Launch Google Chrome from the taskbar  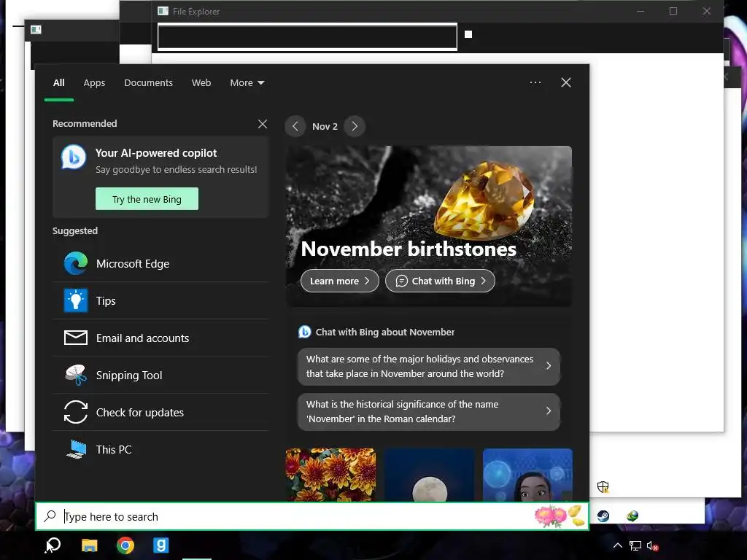pos(125,545)
